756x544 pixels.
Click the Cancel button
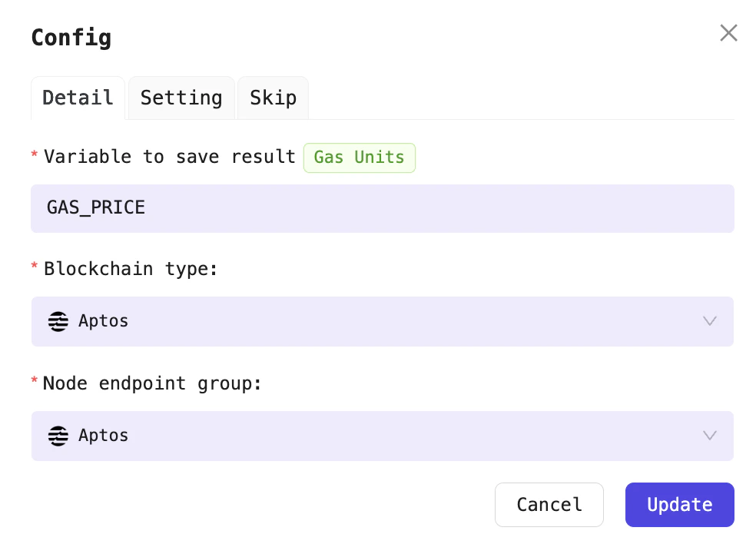(x=549, y=505)
